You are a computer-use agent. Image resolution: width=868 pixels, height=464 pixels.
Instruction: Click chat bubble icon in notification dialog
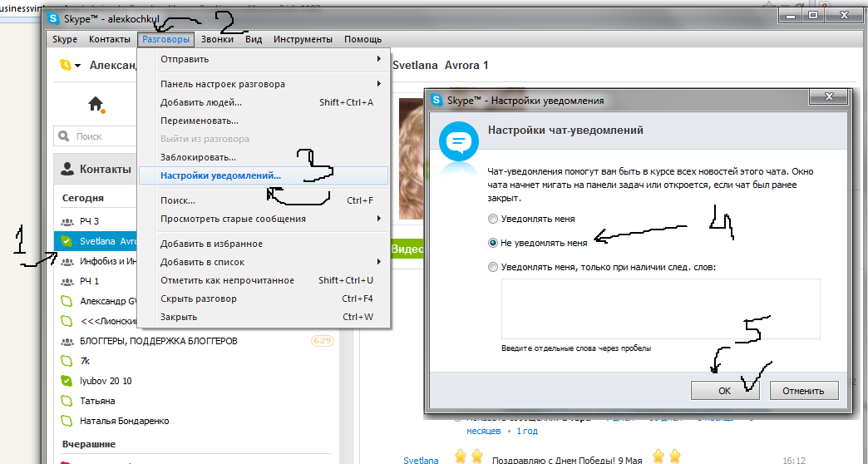tap(458, 142)
